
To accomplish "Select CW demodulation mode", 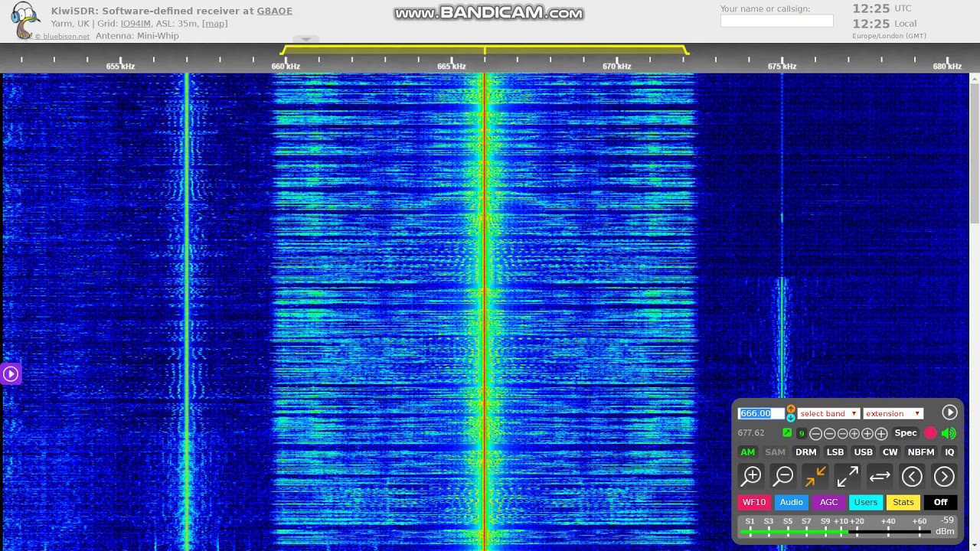I will click(890, 452).
